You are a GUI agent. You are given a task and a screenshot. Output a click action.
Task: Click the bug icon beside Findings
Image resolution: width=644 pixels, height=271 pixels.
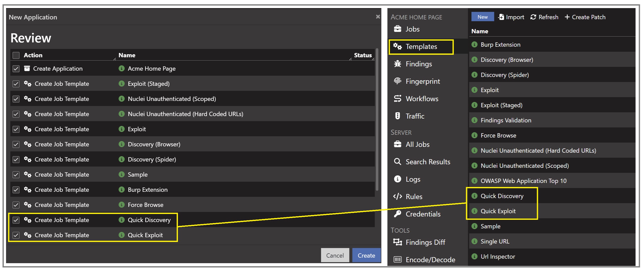tap(397, 64)
